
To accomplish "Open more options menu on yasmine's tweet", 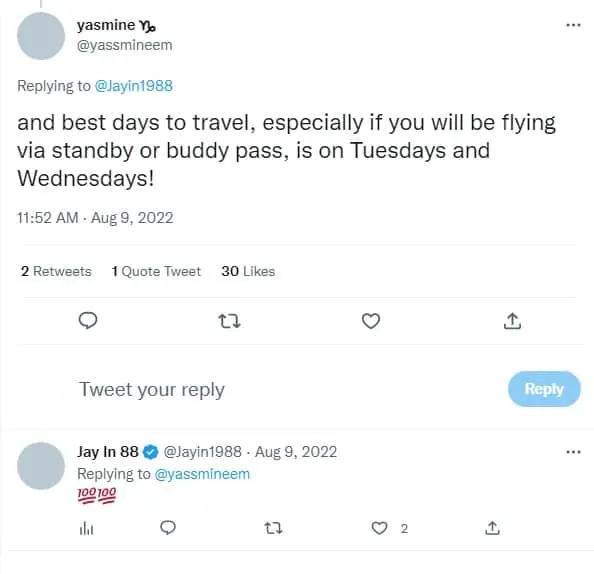I will tap(573, 25).
